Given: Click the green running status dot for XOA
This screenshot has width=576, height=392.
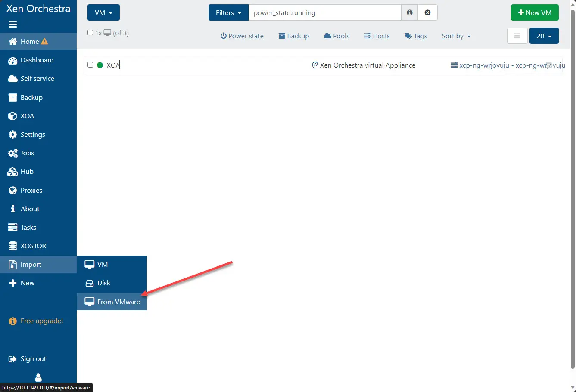Looking at the screenshot, I should [x=100, y=65].
